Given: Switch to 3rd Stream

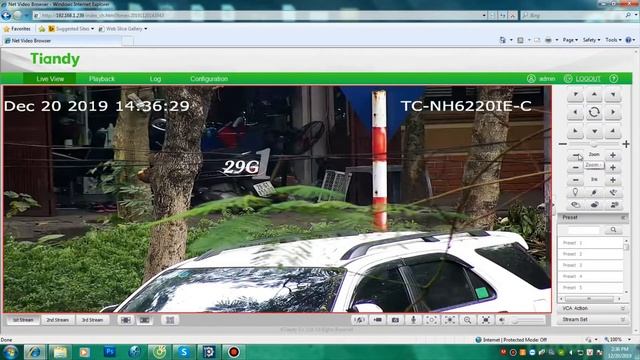Looking at the screenshot, I should pyautogui.click(x=92, y=320).
